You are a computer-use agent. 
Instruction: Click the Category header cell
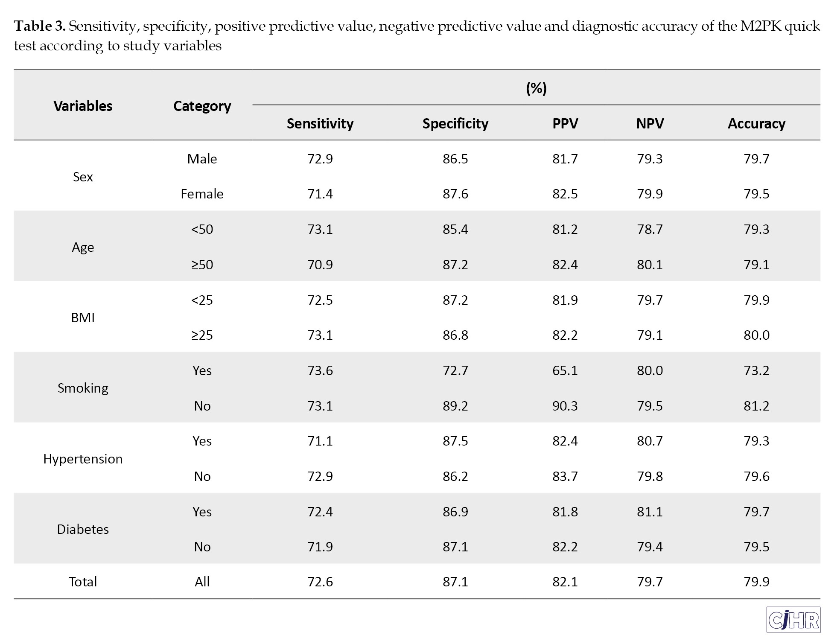(202, 106)
